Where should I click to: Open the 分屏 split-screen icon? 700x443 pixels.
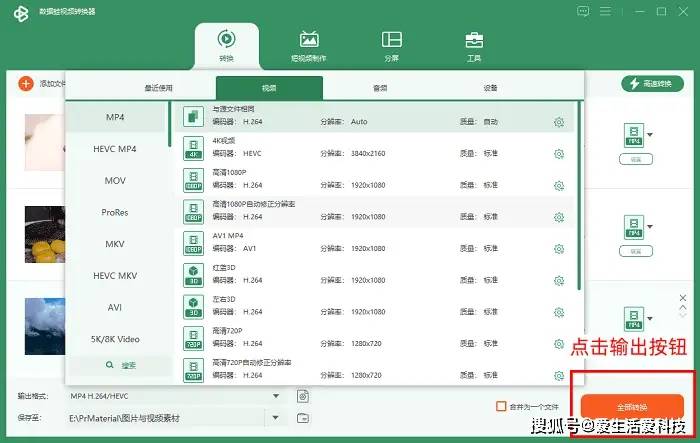tap(392, 40)
